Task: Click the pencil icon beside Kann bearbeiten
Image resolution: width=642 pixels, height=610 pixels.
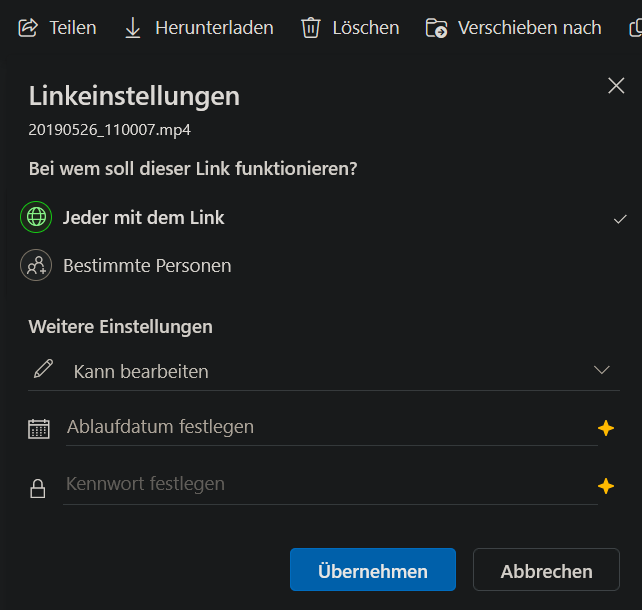Action: [43, 368]
